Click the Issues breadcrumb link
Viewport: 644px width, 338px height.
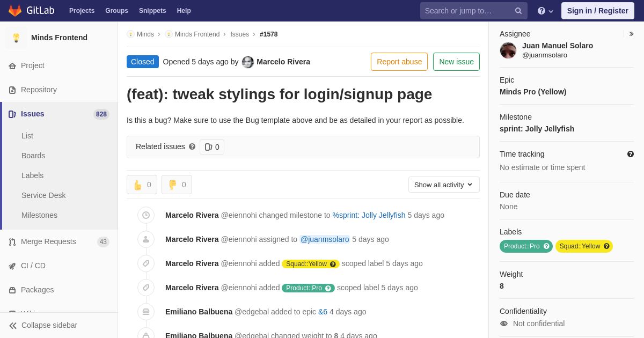[239, 34]
